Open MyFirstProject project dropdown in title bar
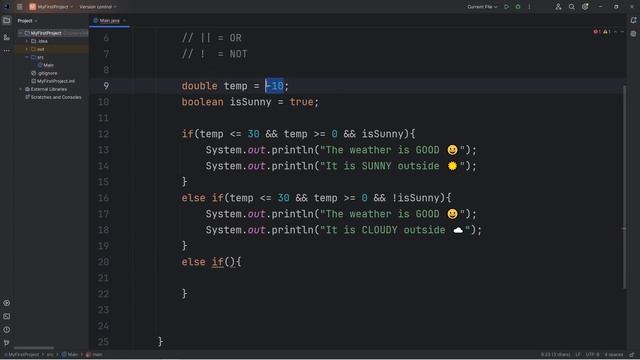This screenshot has height=360, width=640. 51,7
